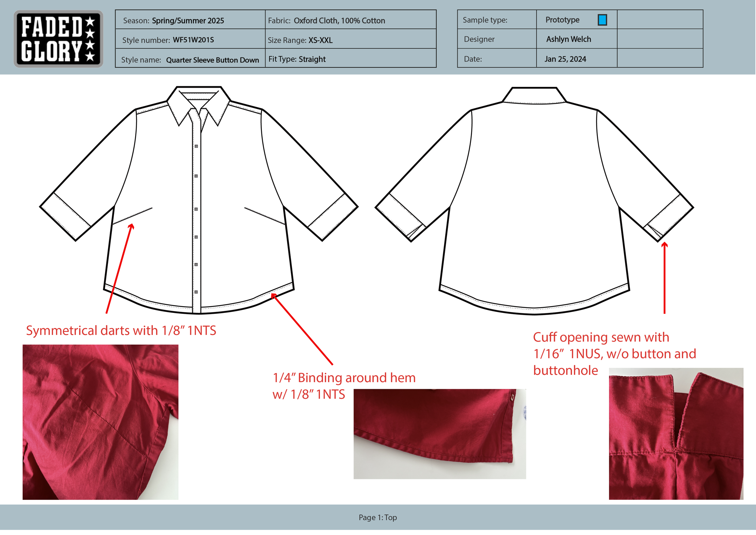Click the 'Page 1: Top' footer label
This screenshot has height=535, width=756.
click(378, 517)
